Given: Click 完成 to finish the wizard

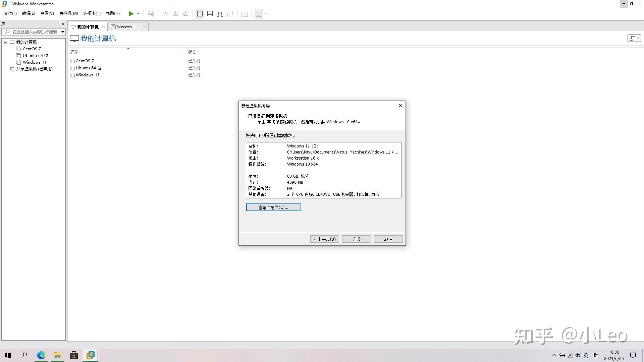Looking at the screenshot, I should [x=356, y=239].
